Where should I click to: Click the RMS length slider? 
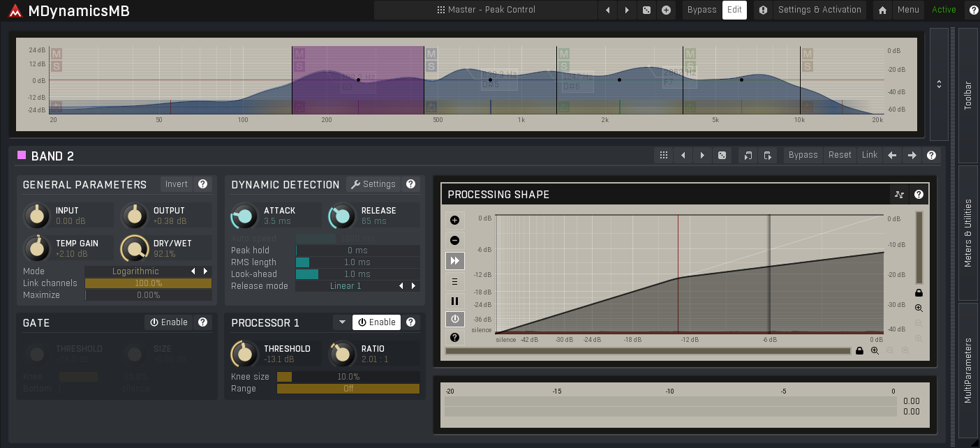click(x=357, y=262)
